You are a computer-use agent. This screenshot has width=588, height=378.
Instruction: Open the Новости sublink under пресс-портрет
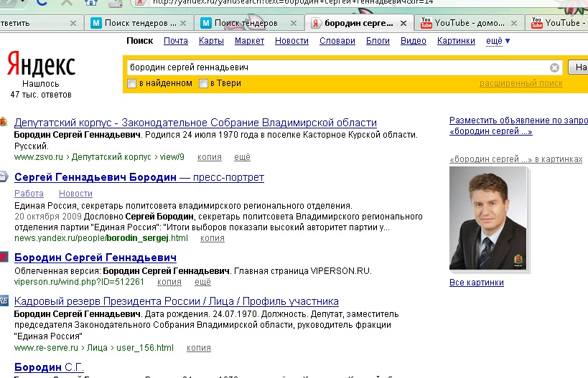click(75, 194)
